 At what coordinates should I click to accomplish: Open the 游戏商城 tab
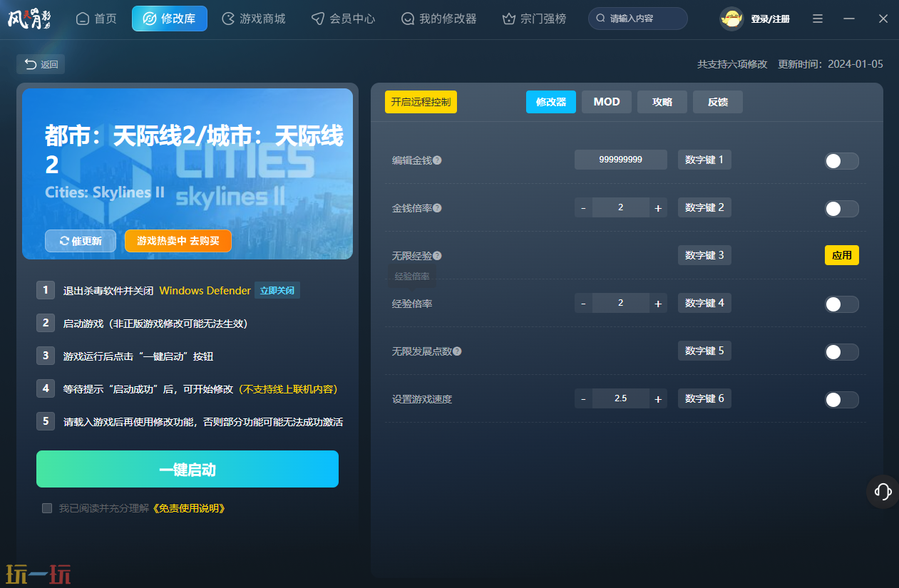click(254, 19)
